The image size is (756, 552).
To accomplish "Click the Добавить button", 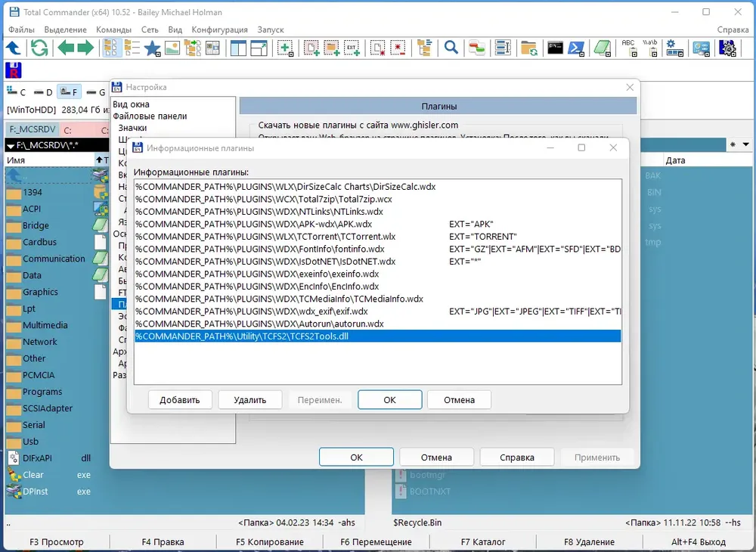I will [x=180, y=400].
